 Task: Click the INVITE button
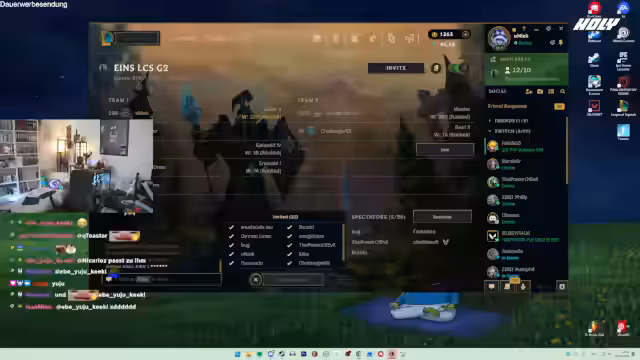396,68
